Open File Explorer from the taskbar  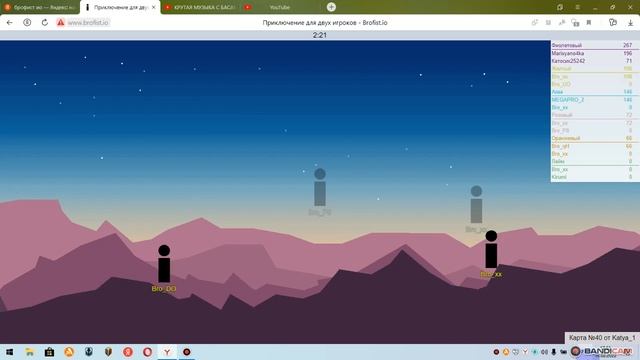29,352
